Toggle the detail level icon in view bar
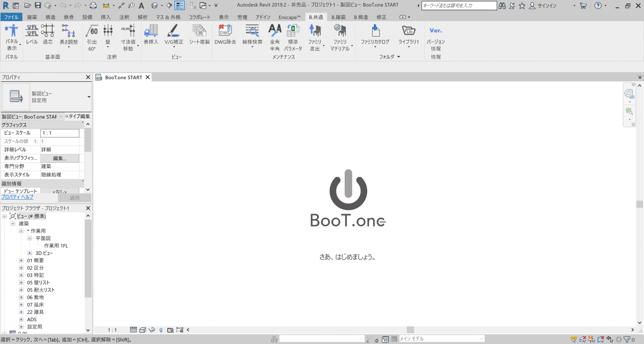The width and height of the screenshot is (644, 344). pos(133,330)
